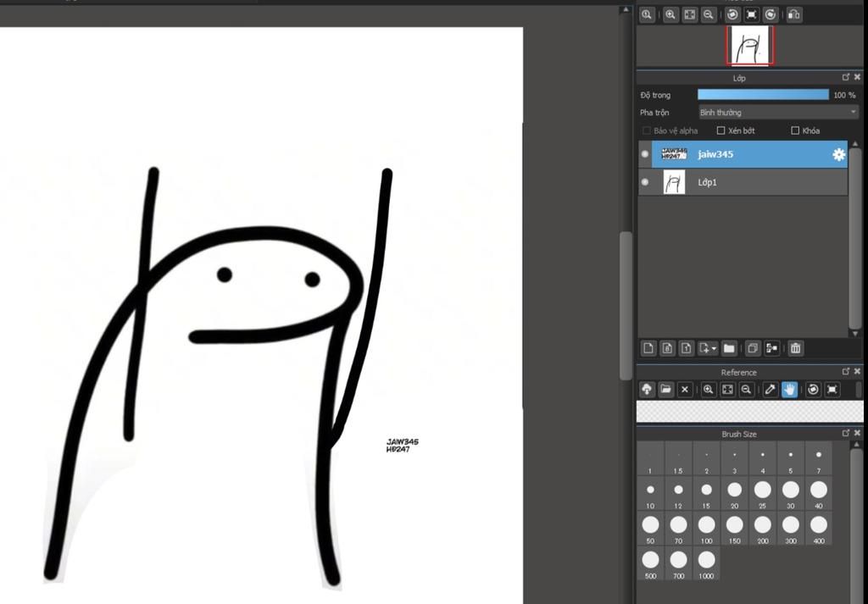Zoom out using the navigator toolbar
Image resolution: width=868 pixels, height=604 pixels.
pyautogui.click(x=708, y=15)
